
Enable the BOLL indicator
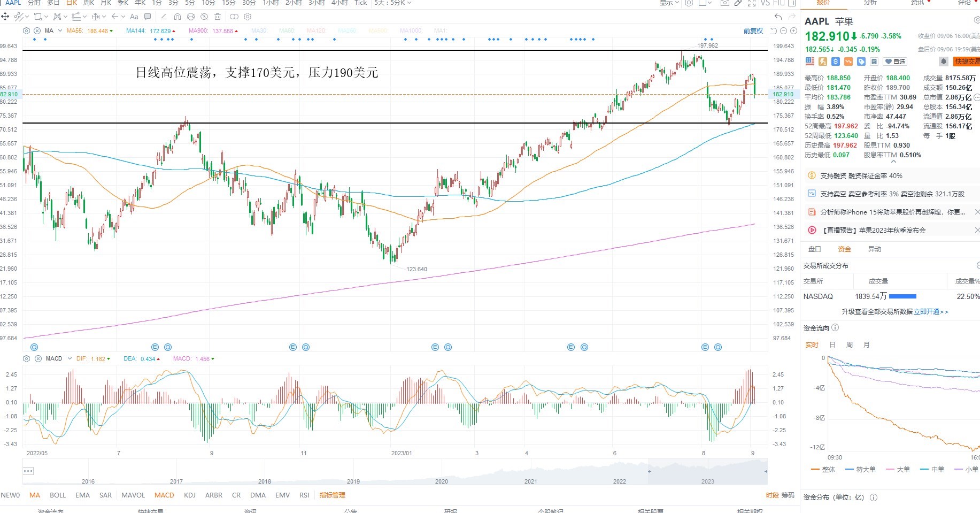(x=58, y=495)
